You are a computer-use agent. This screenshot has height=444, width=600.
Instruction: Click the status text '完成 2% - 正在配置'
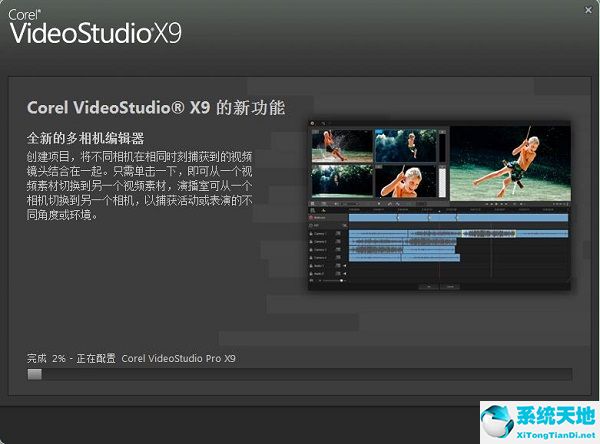[x=71, y=358]
